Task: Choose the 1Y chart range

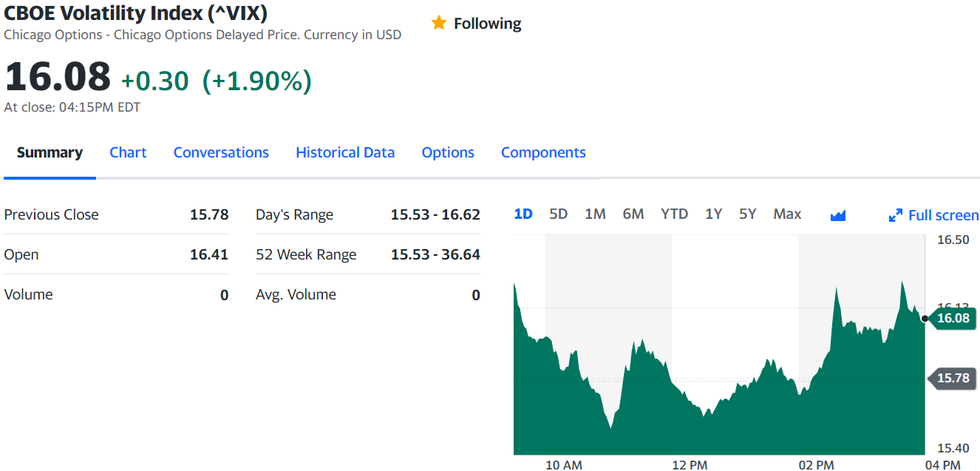Action: 713,214
